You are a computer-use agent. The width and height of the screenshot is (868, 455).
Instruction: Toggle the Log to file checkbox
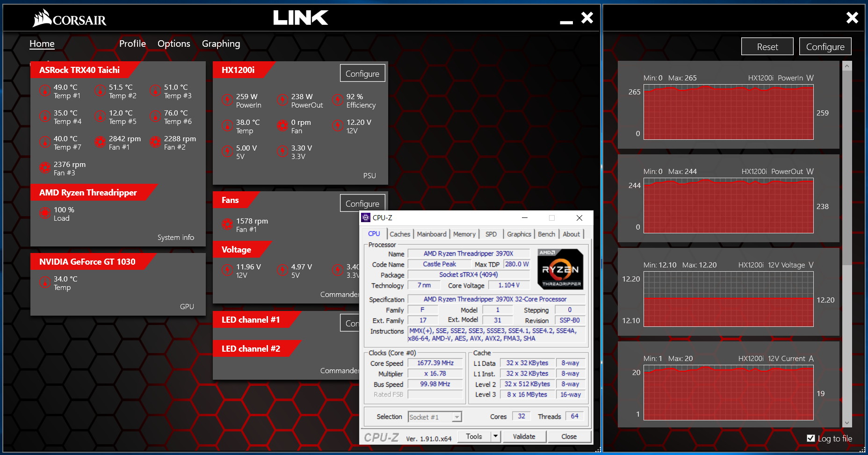point(811,438)
